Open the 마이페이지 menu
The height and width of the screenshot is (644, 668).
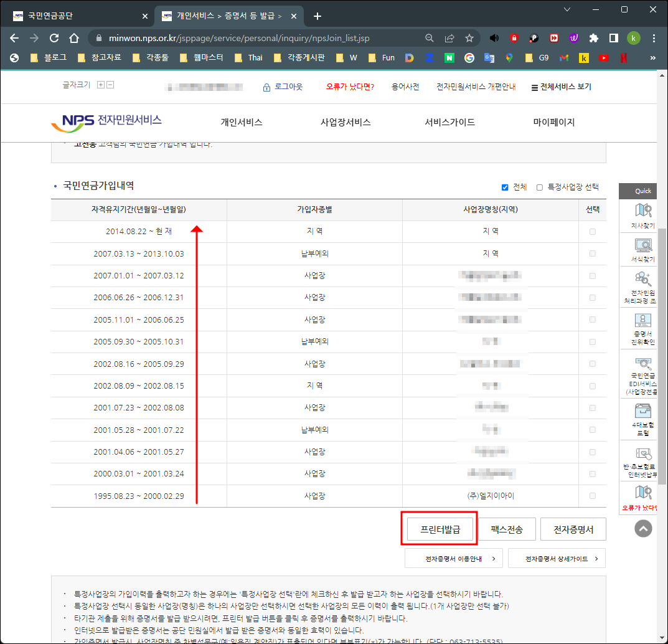point(553,123)
